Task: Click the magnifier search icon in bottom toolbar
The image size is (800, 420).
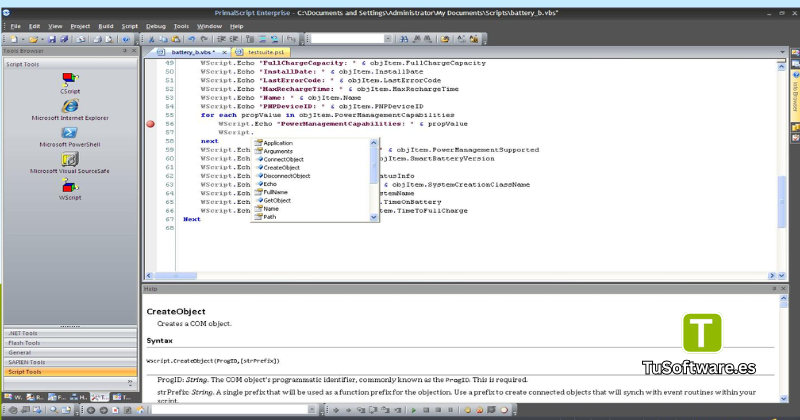Action: coord(54,410)
